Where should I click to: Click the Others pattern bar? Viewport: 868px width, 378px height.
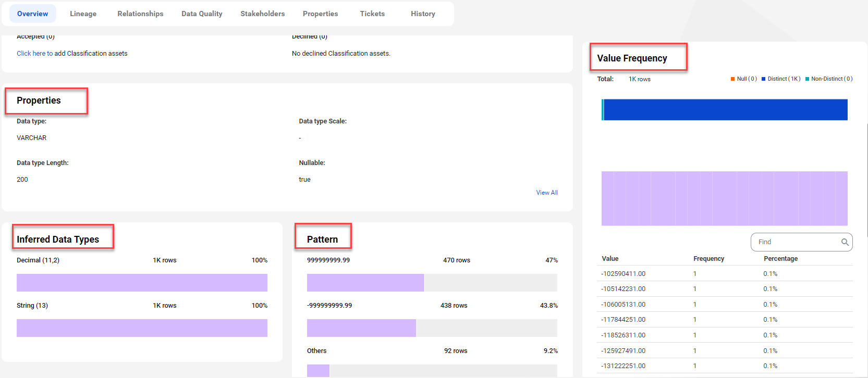pos(432,370)
